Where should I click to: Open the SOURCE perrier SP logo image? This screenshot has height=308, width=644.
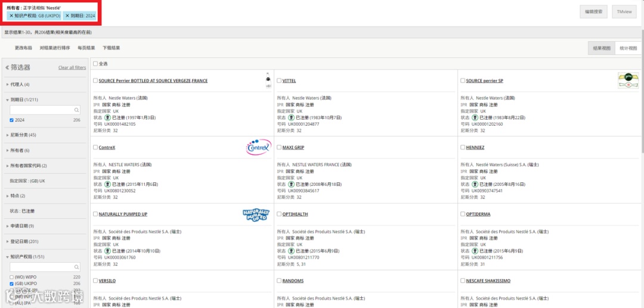pyautogui.click(x=628, y=80)
